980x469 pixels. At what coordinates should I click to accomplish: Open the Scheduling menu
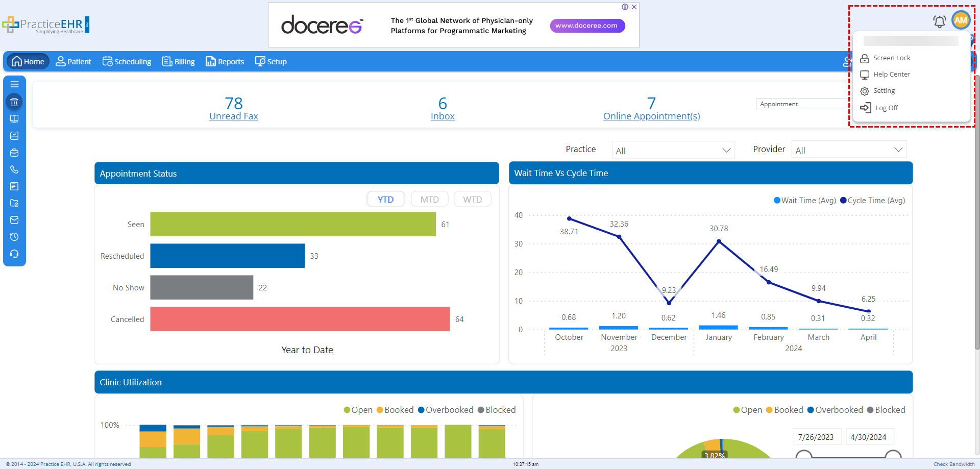[127, 62]
